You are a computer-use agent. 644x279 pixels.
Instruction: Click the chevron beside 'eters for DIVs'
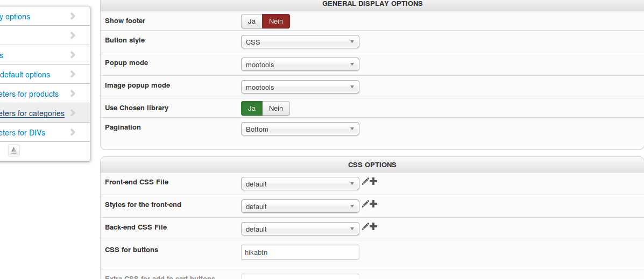click(x=73, y=132)
